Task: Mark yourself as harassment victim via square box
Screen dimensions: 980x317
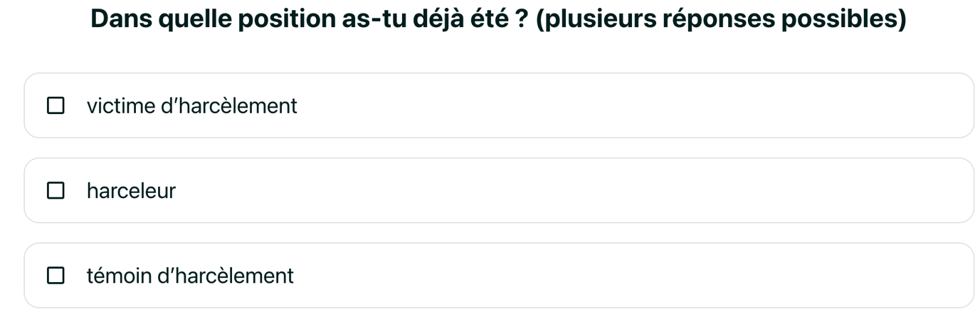Action: click(x=56, y=105)
